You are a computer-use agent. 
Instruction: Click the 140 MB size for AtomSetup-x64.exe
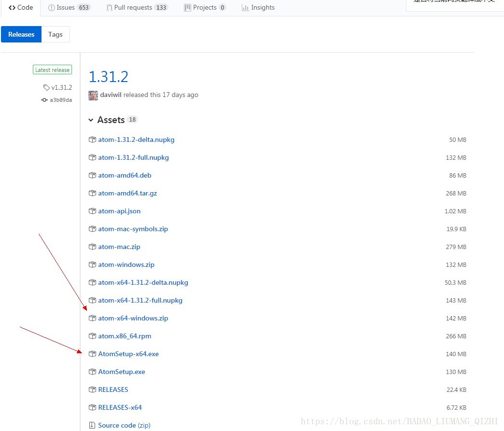coord(456,354)
